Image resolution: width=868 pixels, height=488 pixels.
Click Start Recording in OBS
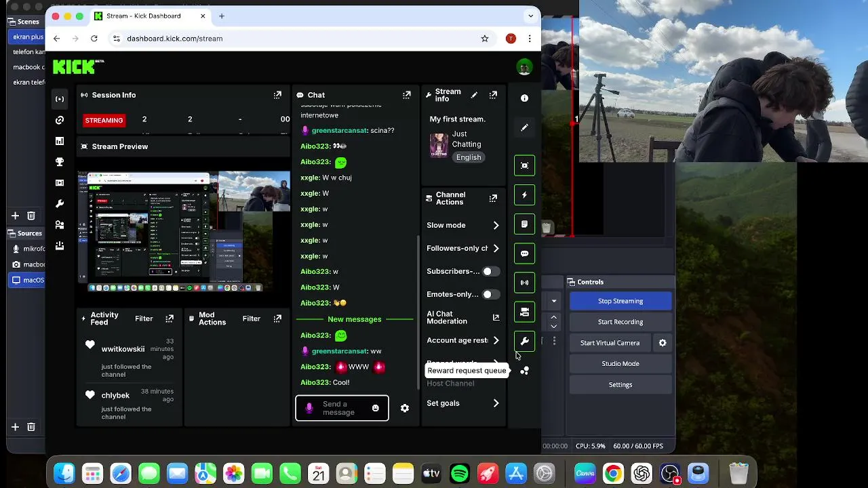(620, 322)
